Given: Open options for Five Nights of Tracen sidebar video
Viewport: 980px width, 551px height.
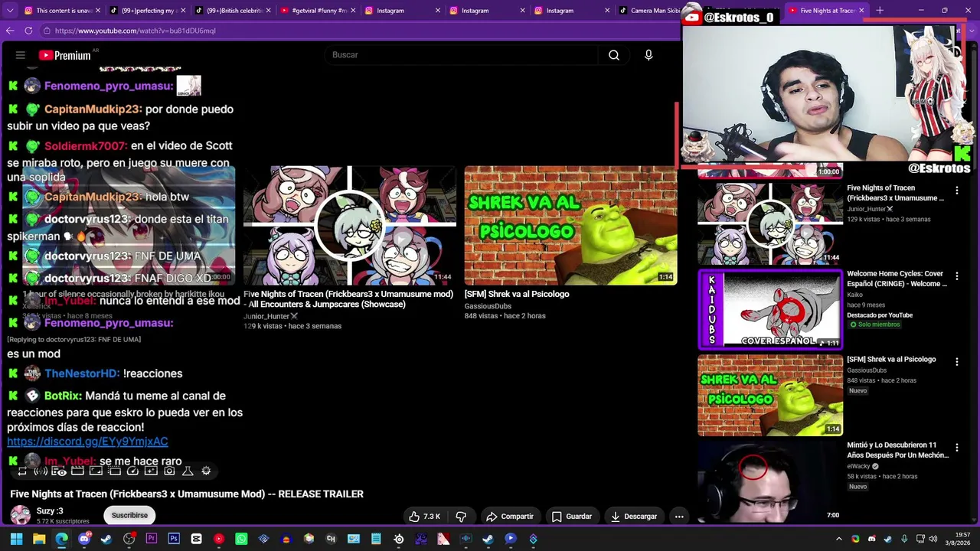Looking at the screenshot, I should [x=956, y=190].
